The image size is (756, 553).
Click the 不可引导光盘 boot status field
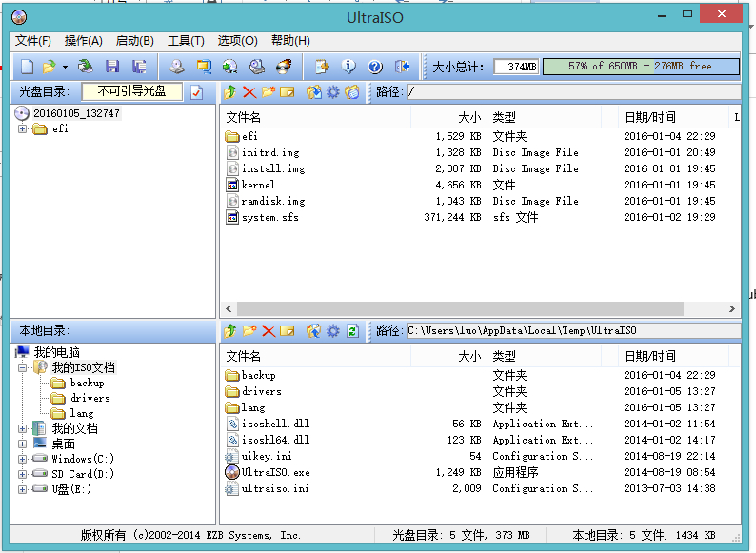coord(132,91)
